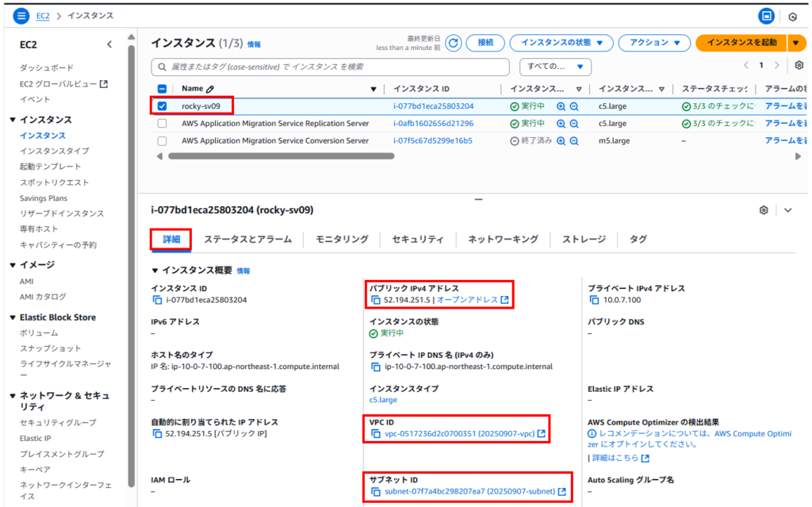Image resolution: width=812 pixels, height=507 pixels.
Task: Collapse the Elastic Block Store section
Action: 13,318
